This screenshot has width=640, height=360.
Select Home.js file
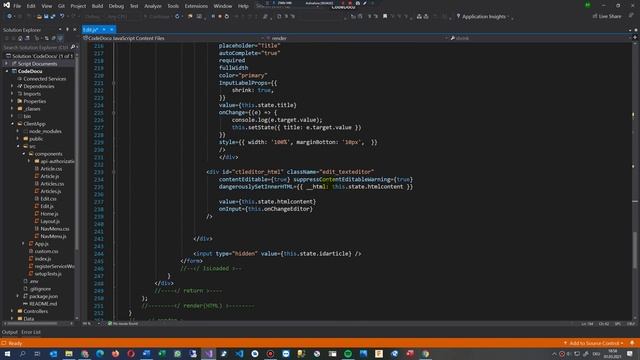pyautogui.click(x=49, y=213)
